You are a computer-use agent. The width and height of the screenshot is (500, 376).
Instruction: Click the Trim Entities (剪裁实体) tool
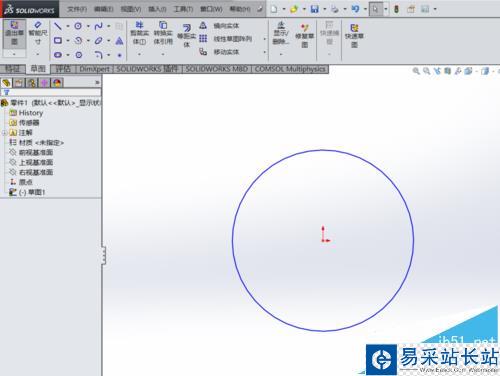point(139,33)
